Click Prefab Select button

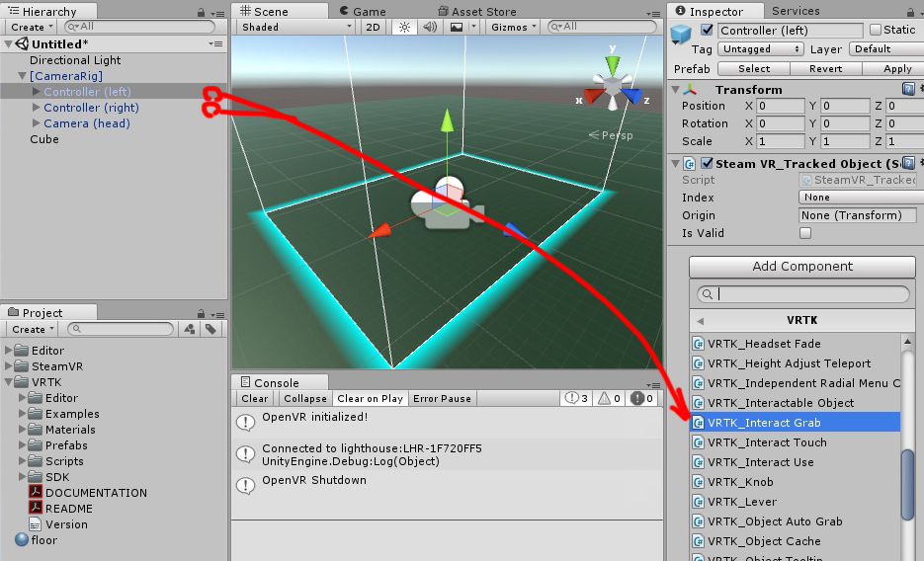754,69
